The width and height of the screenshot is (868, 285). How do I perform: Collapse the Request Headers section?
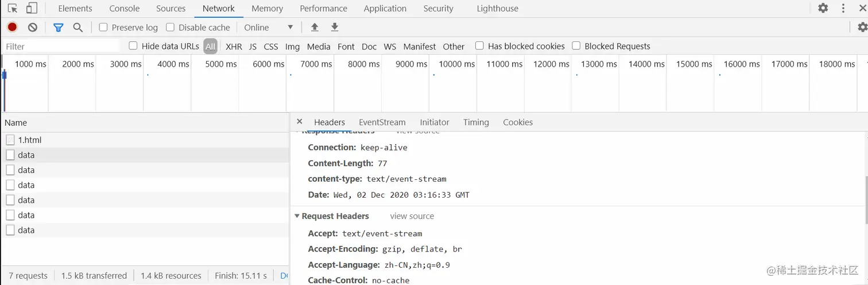point(297,216)
